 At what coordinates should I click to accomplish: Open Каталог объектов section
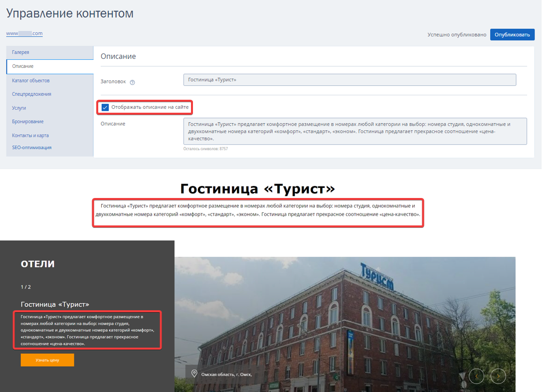[31, 80]
